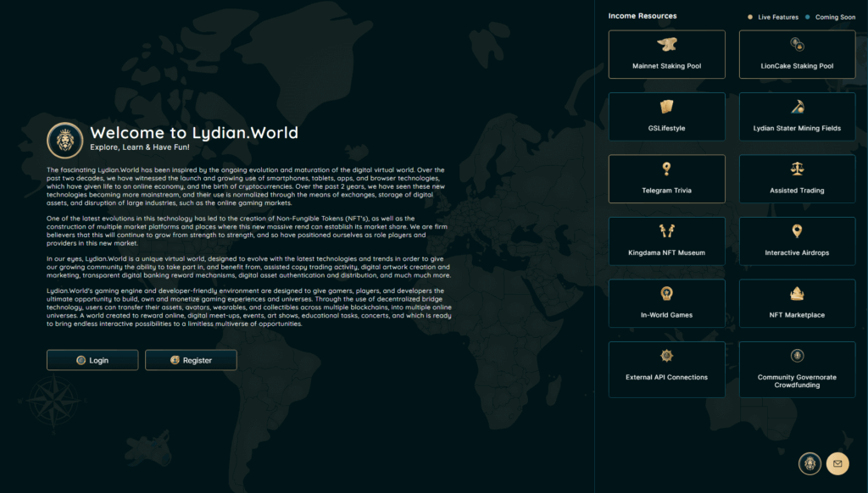This screenshot has width=868, height=493.
Task: Open the Lydian Stater Mining Fields label
Action: (x=797, y=129)
